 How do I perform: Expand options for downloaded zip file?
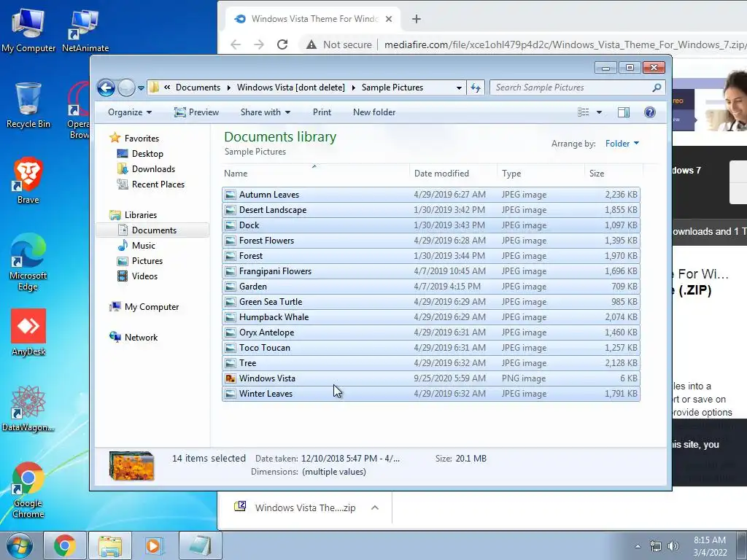click(375, 507)
